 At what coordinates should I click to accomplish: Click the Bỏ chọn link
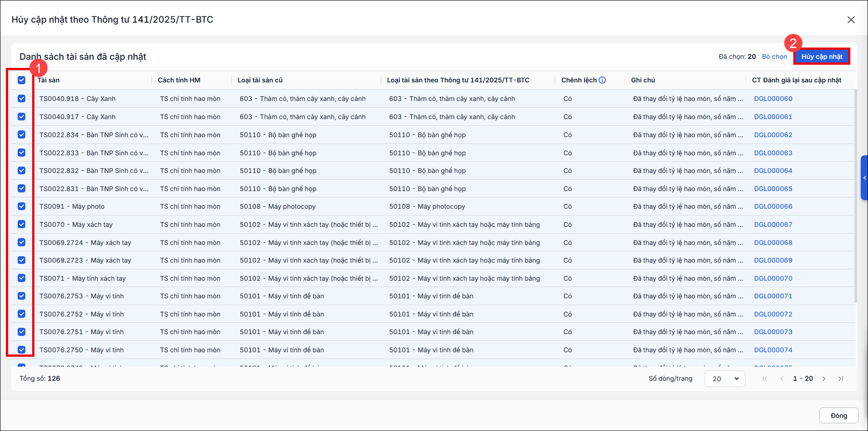coord(774,57)
